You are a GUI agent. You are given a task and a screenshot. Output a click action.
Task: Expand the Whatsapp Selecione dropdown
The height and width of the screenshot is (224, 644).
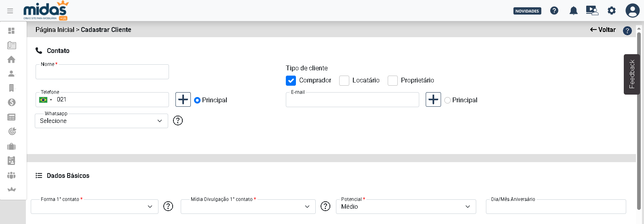[x=101, y=121]
